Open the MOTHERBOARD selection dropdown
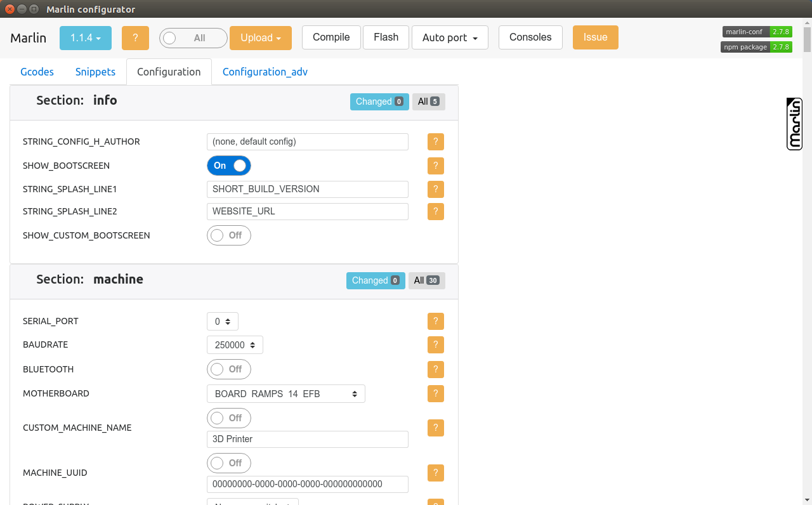This screenshot has height=505, width=812. 285,393
